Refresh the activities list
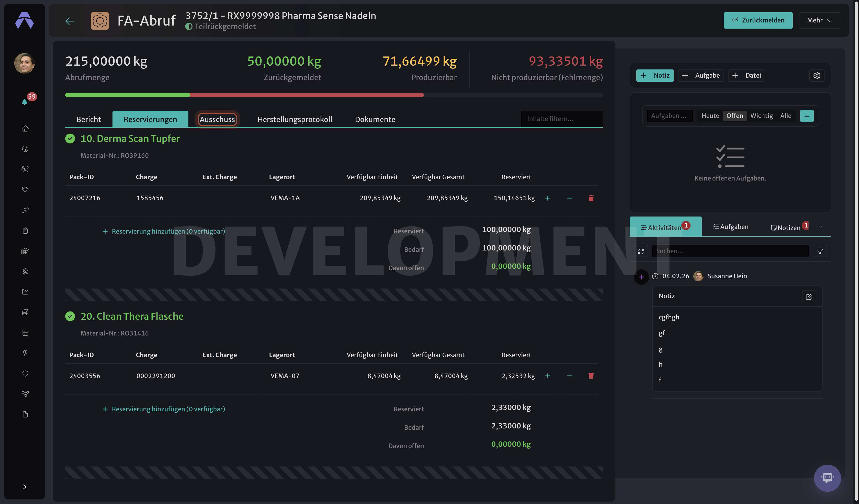 [x=641, y=251]
